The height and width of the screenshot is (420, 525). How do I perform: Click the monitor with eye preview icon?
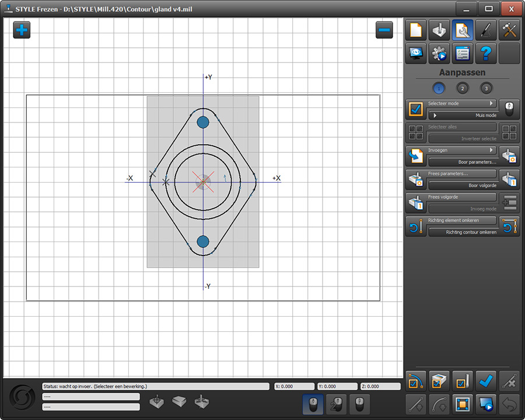[x=416, y=53]
